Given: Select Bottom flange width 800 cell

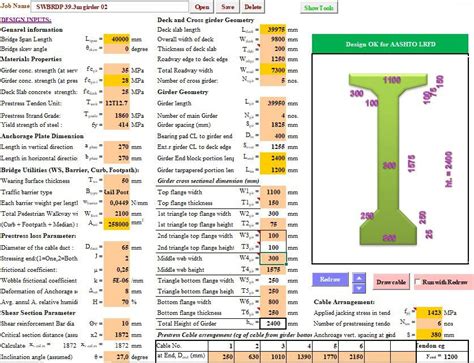Looking at the screenshot, I should 273,302.
